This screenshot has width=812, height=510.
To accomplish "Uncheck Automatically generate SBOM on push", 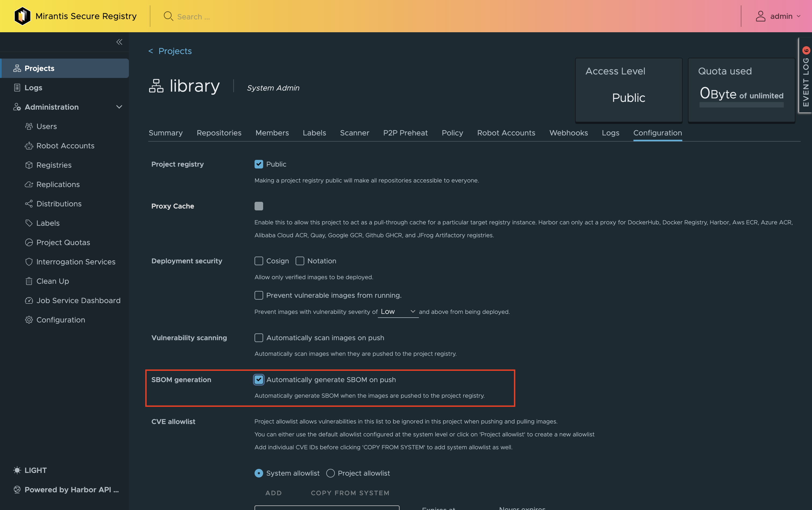I will pos(259,380).
